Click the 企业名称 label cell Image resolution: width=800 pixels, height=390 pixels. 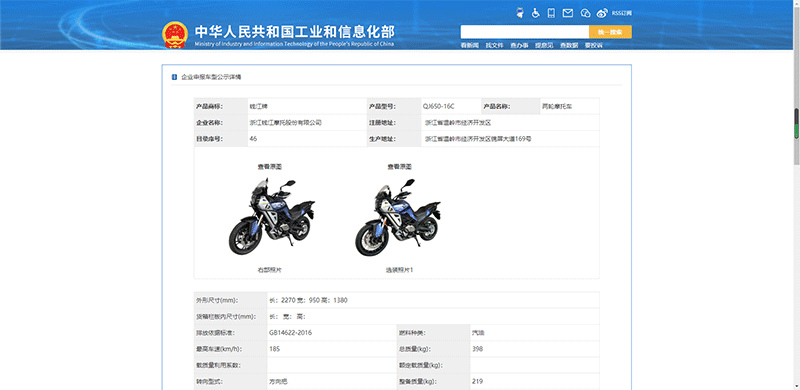coord(221,123)
